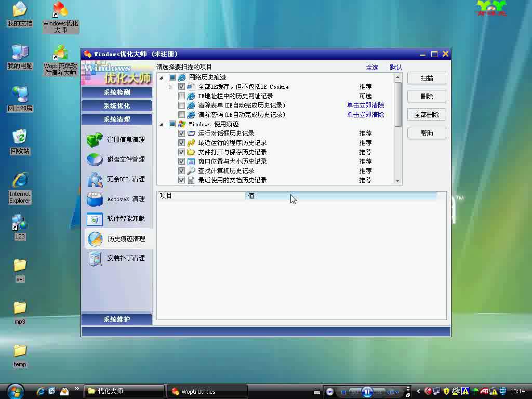The height and width of the screenshot is (399, 532).
Task: Open 回收站 recycle bin icon
Action: tap(20, 142)
